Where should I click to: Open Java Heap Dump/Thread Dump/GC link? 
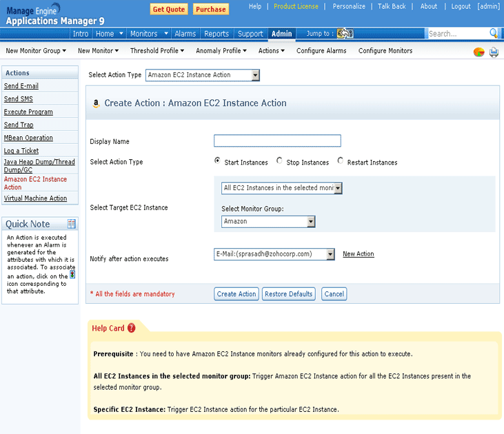point(39,166)
